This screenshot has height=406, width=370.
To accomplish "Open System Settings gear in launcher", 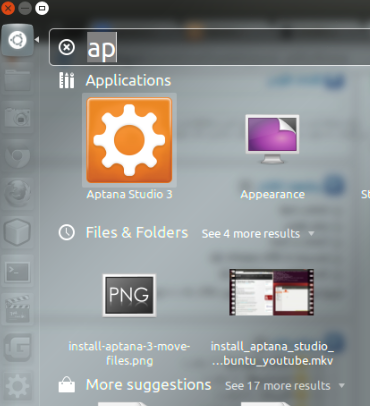I will pos(17,387).
